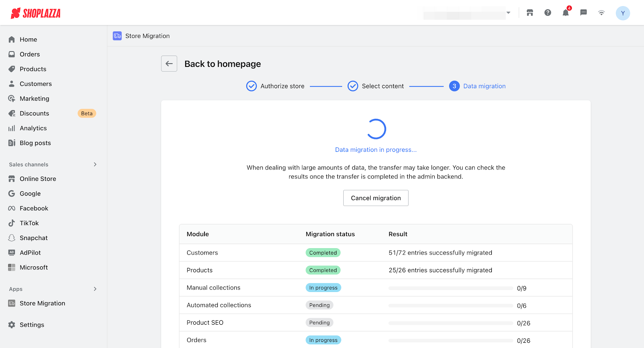644x348 pixels.
Task: Click the Shoplazza logo
Action: coord(36,13)
